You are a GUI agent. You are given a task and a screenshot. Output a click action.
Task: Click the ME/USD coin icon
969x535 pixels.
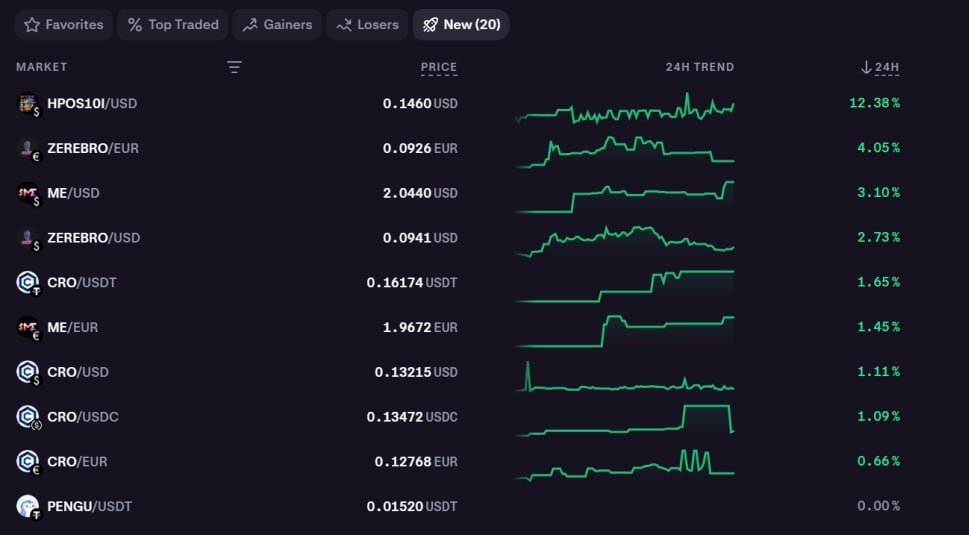tap(28, 193)
